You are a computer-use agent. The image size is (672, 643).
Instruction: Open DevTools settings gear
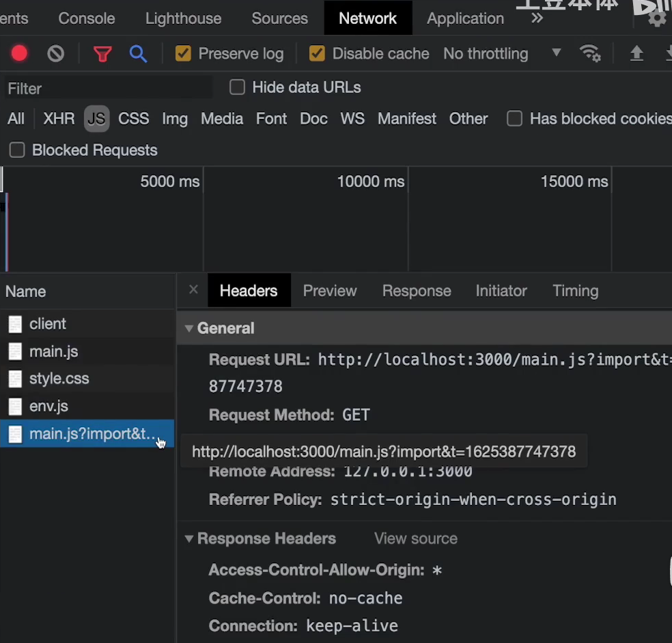(x=656, y=19)
